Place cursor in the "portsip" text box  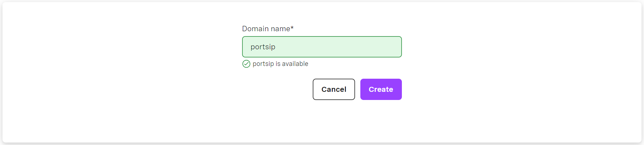point(322,47)
